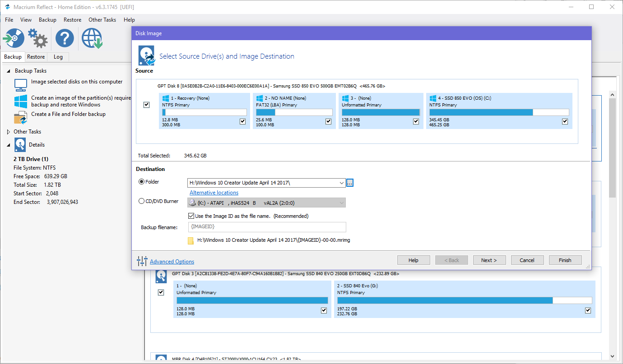Click the Windows logo backup task icon
This screenshot has width=623, height=364.
pos(21,101)
